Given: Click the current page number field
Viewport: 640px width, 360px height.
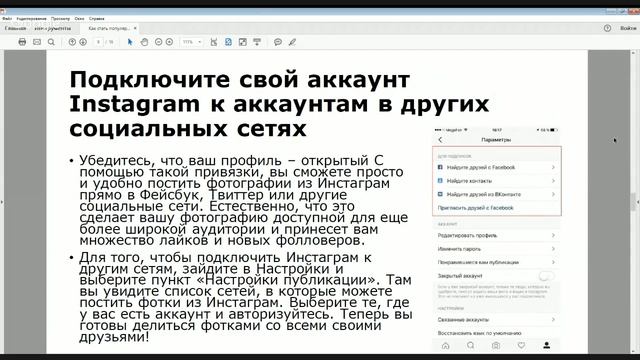Looking at the screenshot, I should coord(98,42).
